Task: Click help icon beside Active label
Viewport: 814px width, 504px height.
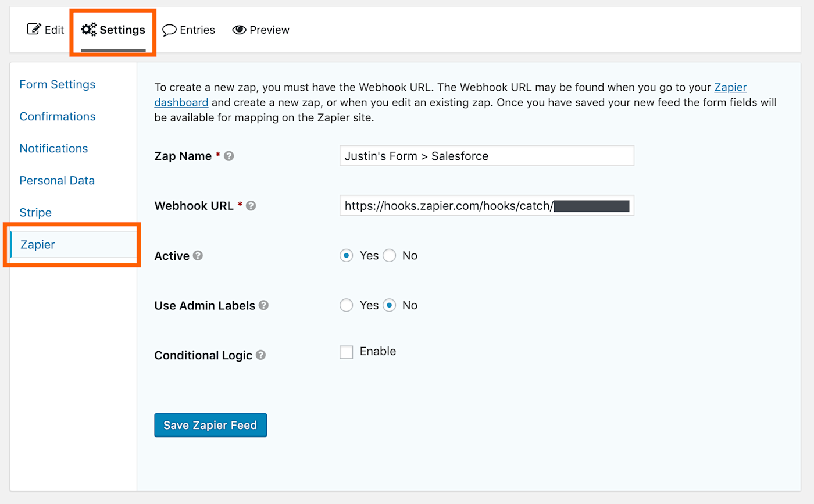Action: point(198,256)
